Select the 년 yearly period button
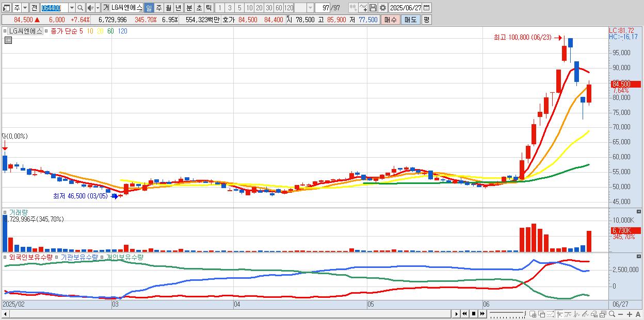 (x=178, y=8)
